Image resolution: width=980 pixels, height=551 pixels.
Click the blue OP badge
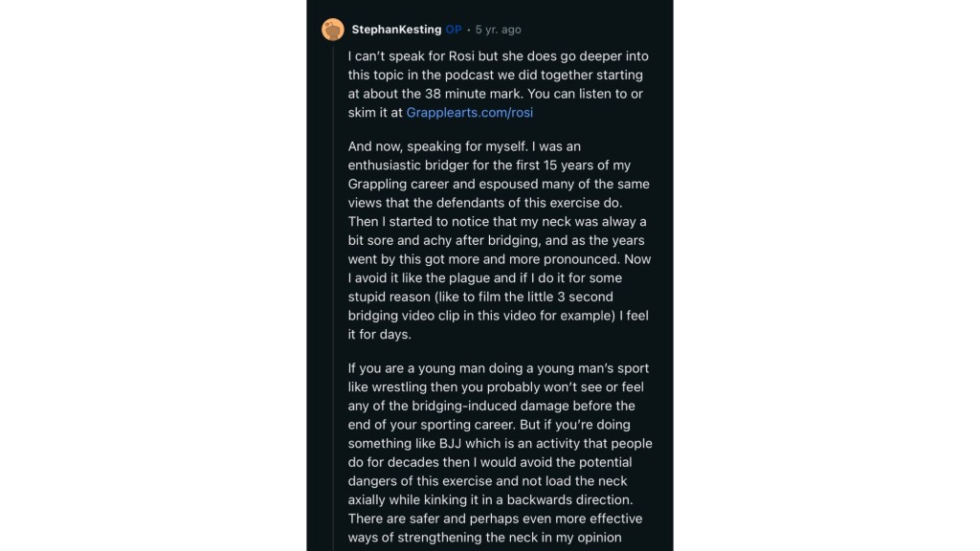[454, 30]
